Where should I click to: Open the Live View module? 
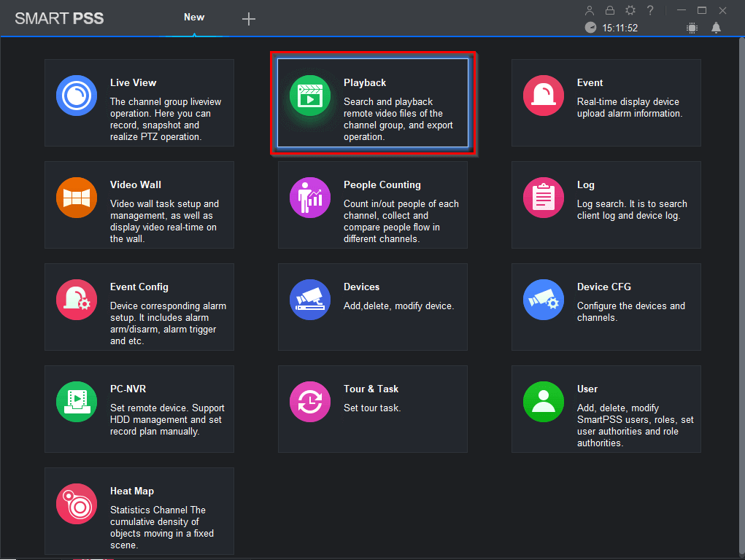tap(77, 96)
